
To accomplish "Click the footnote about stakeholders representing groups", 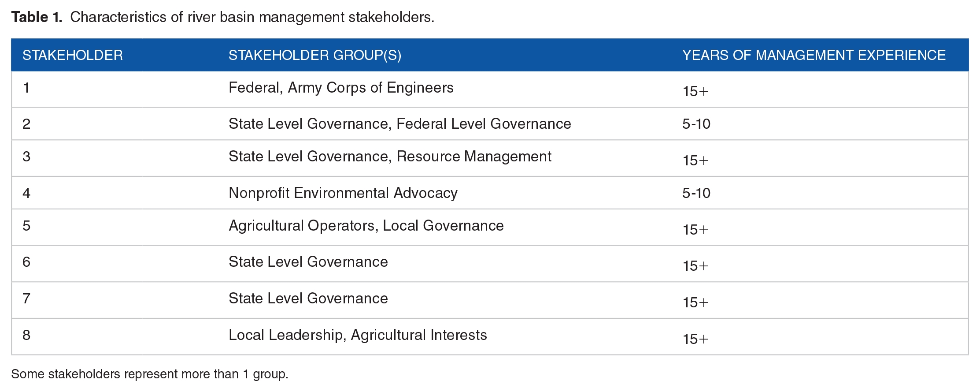I will click(x=150, y=374).
